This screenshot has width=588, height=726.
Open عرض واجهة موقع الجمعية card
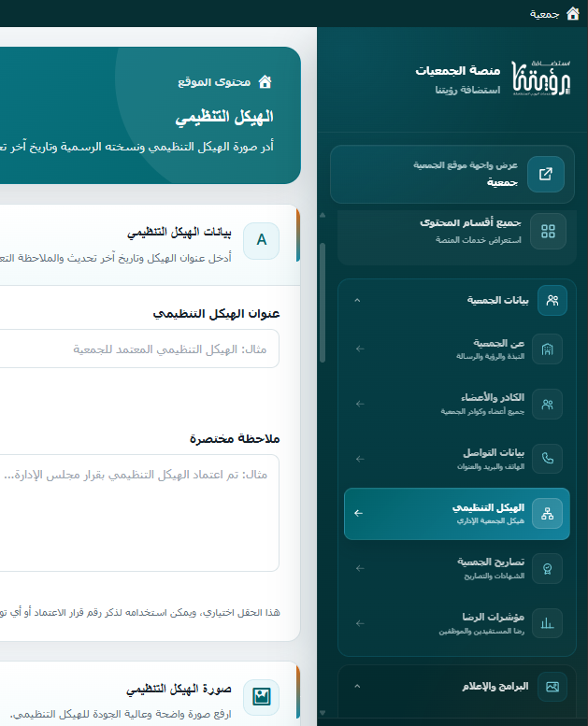pyautogui.click(x=452, y=174)
